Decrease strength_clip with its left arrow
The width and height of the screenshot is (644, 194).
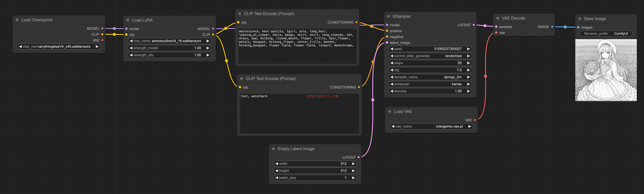[131, 55]
